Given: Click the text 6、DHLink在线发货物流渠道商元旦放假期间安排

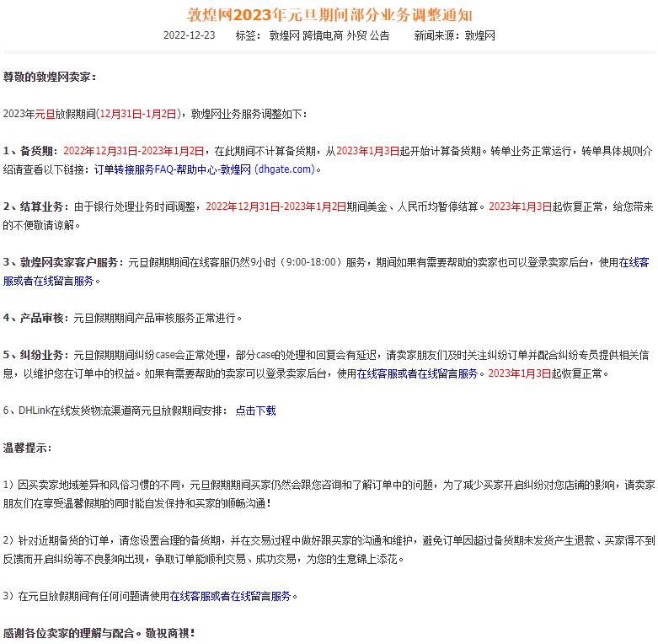Looking at the screenshot, I should pyautogui.click(x=115, y=411).
